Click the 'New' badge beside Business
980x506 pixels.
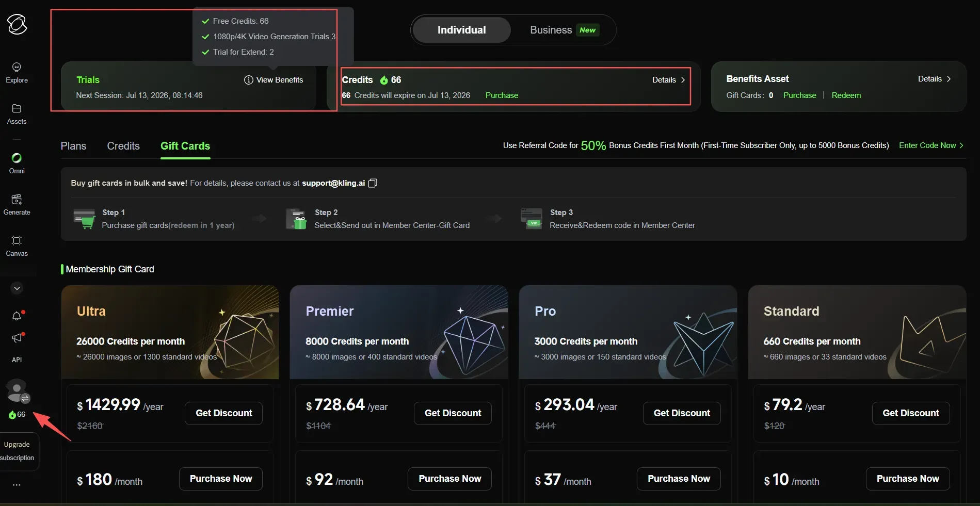click(587, 30)
